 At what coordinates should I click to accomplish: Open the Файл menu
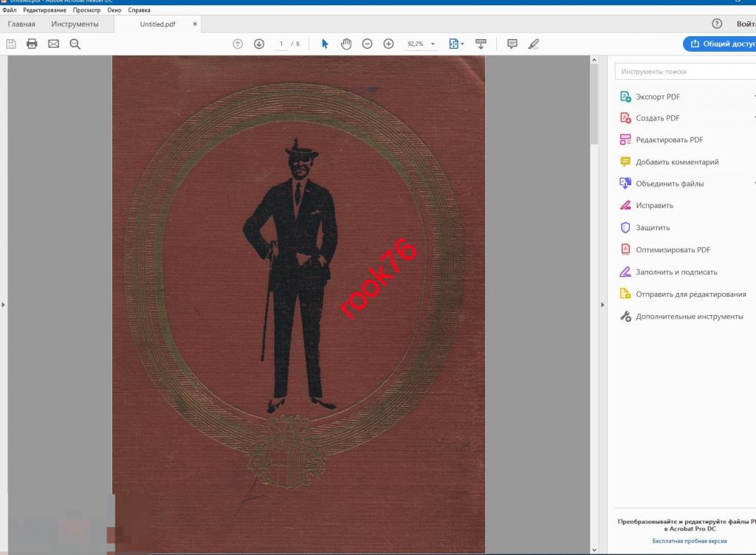click(x=9, y=10)
